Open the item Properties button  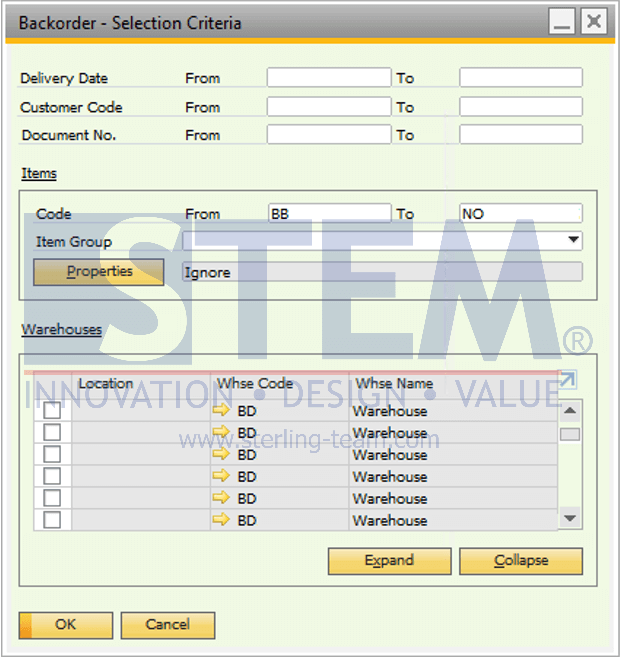coord(98,272)
